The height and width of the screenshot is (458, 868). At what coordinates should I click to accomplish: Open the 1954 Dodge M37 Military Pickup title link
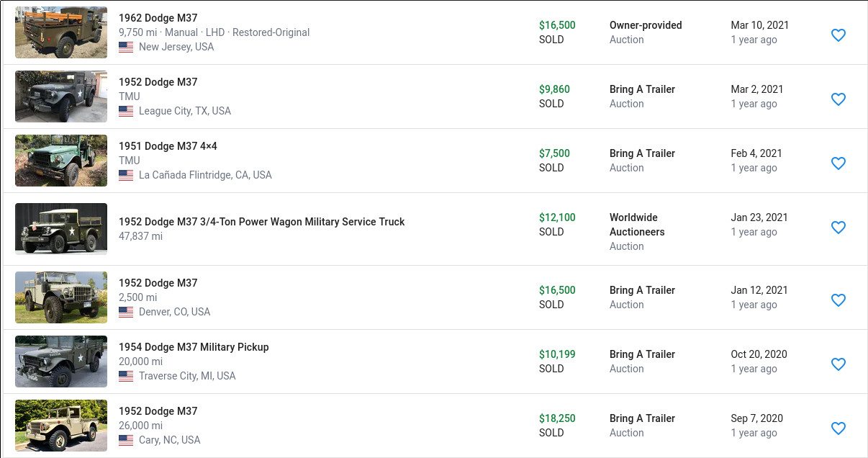point(194,347)
